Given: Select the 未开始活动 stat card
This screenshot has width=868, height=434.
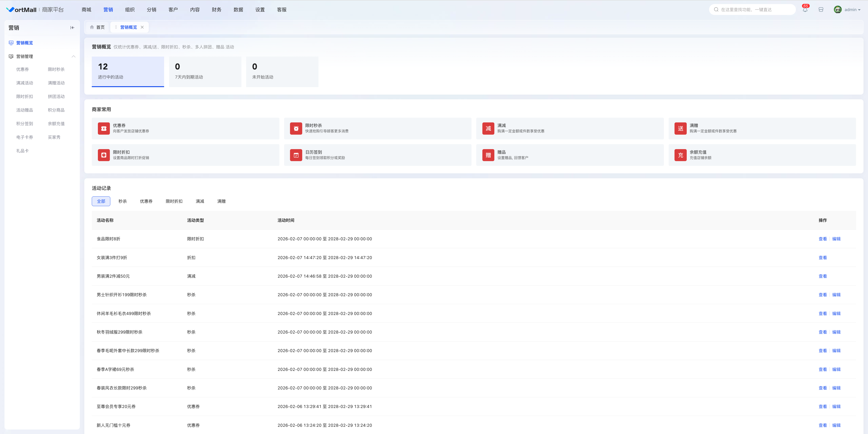Looking at the screenshot, I should pyautogui.click(x=282, y=72).
